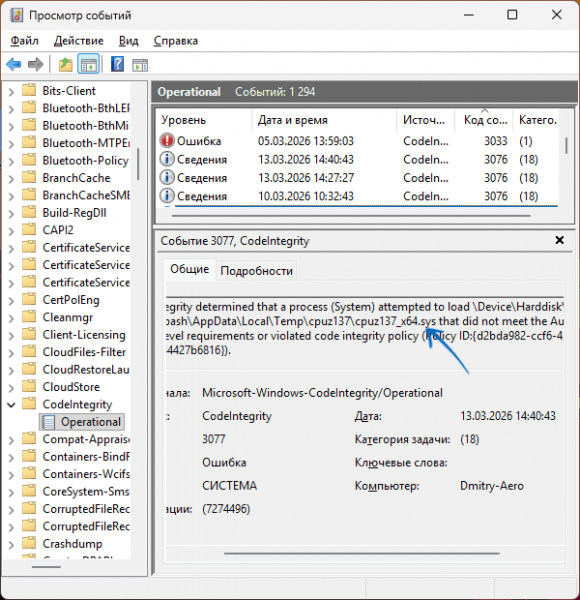Viewport: 580px width, 600px height.
Task: Switch to the Подробности tab
Action: [x=256, y=271]
